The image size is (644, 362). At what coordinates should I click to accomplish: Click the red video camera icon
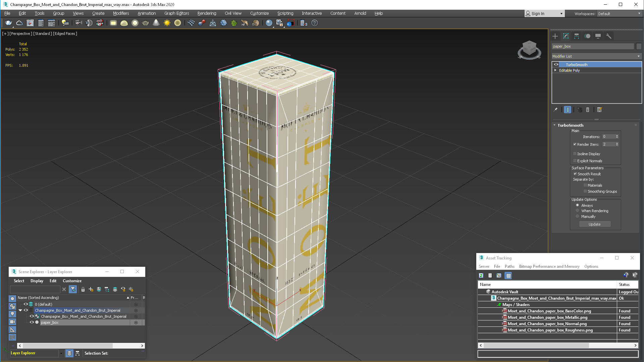coord(100,23)
